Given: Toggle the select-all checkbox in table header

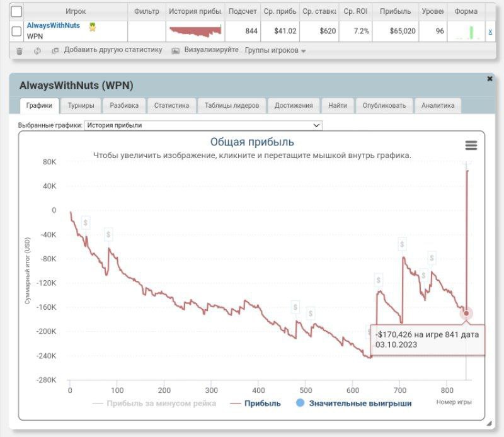Looking at the screenshot, I should pyautogui.click(x=17, y=11).
